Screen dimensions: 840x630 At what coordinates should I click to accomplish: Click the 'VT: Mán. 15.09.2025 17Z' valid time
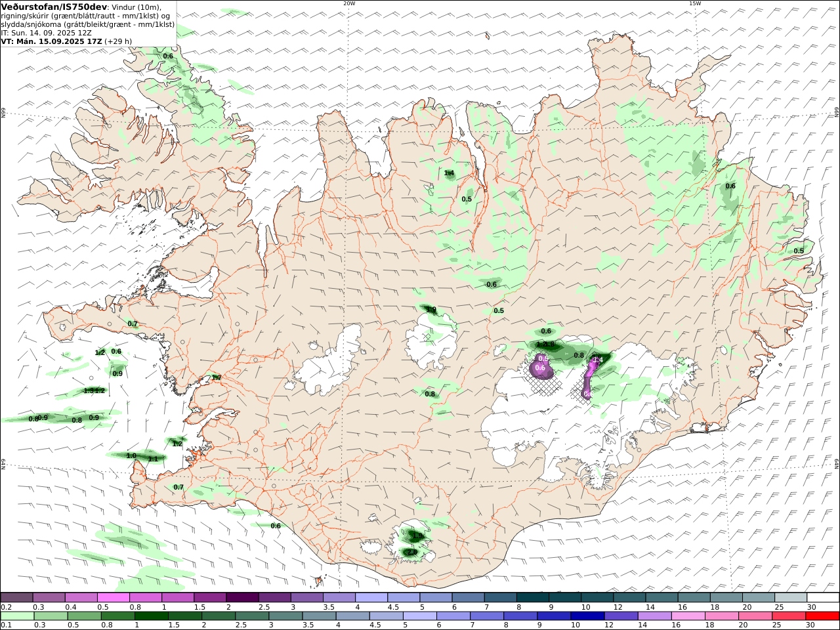point(51,41)
